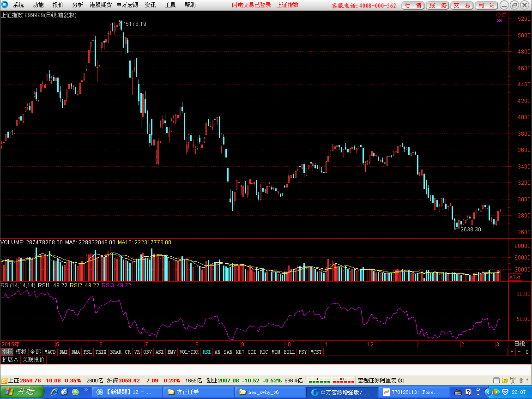The height and width of the screenshot is (399, 532).
Task: Open the 港股期货 menu
Action: click(101, 5)
